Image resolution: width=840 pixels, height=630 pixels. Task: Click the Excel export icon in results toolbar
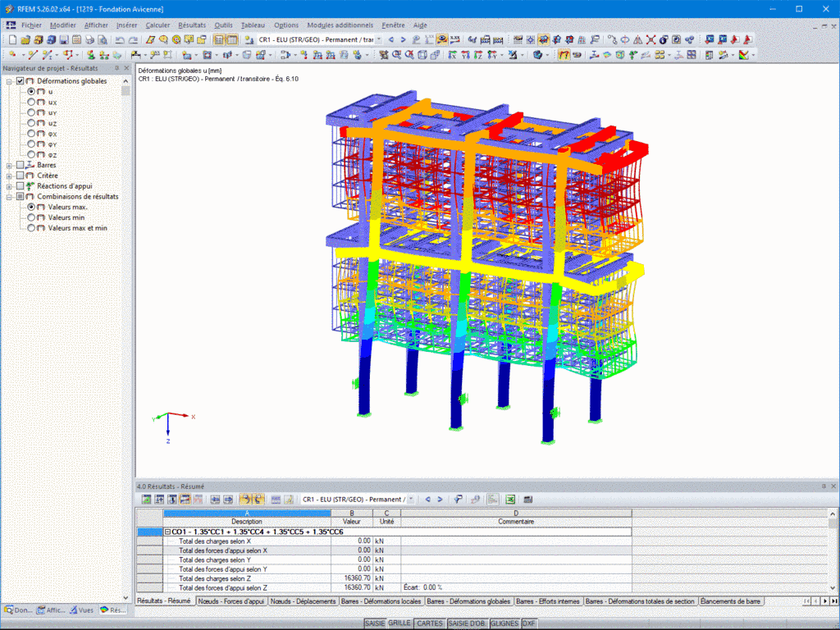pyautogui.click(x=510, y=500)
